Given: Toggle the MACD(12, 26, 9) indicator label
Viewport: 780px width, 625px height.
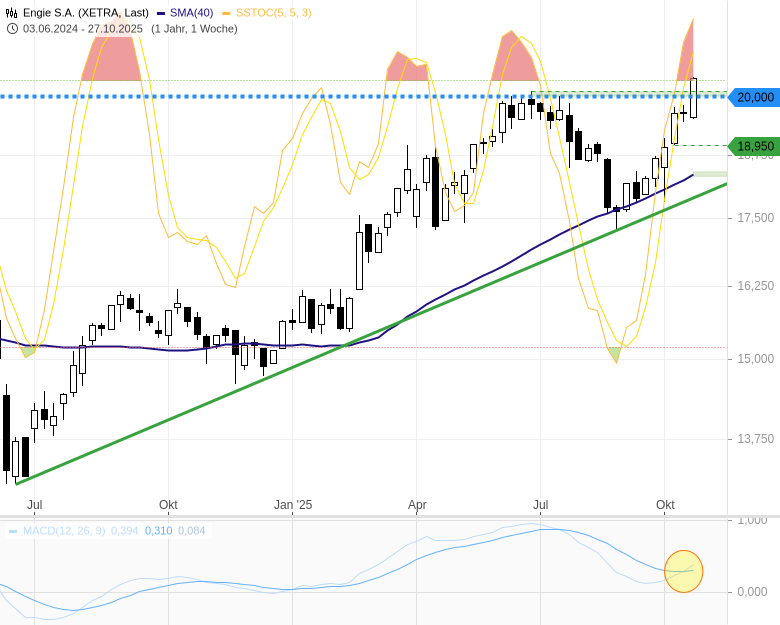Looking at the screenshot, I should pos(64,531).
